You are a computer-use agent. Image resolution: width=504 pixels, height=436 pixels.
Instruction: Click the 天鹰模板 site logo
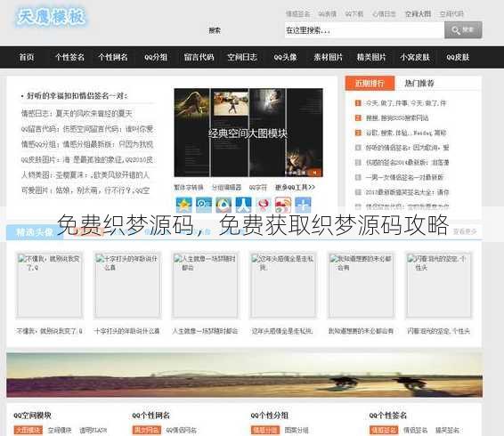[52, 17]
